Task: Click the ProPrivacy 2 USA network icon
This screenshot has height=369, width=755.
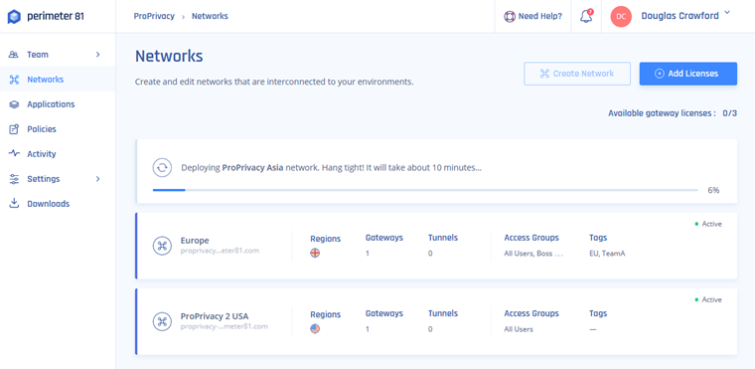Action: pos(162,321)
